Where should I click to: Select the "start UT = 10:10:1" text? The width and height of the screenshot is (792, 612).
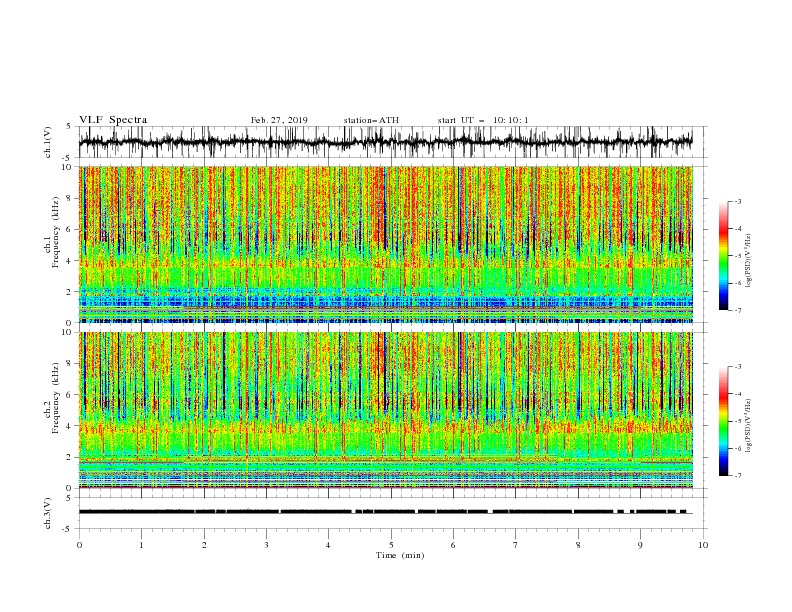click(483, 120)
